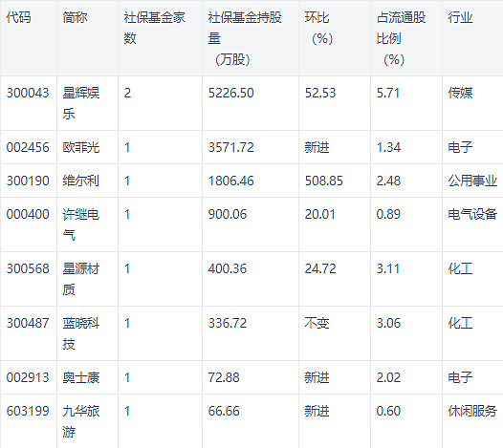Click the change value 508.85

(x=323, y=181)
